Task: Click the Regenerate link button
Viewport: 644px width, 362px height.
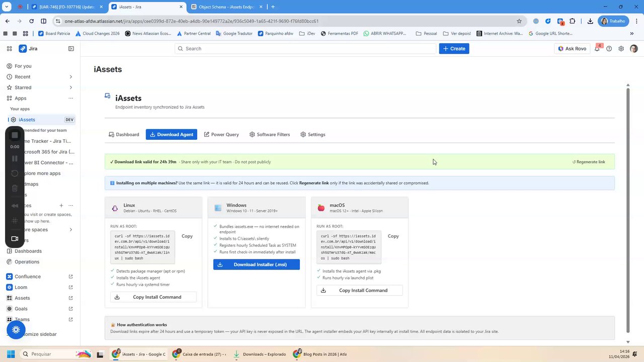Action: (x=589, y=162)
